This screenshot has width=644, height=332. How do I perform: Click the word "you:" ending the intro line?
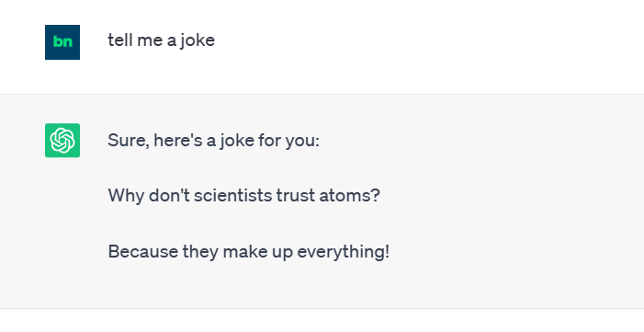(302, 141)
